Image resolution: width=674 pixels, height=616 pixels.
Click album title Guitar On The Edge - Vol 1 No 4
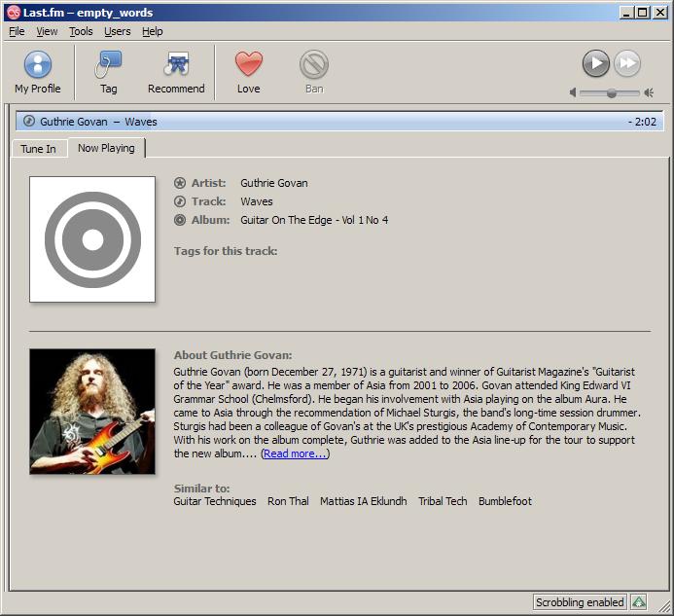coord(314,220)
